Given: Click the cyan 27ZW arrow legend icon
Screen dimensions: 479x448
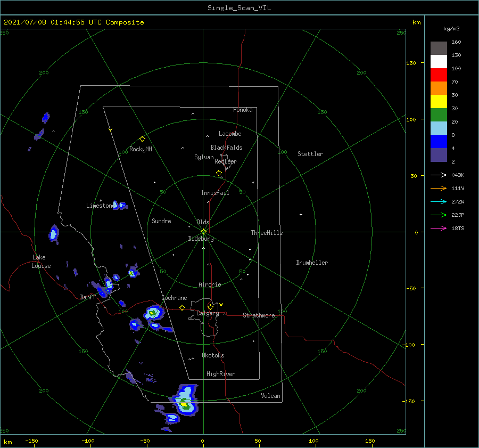Looking at the screenshot, I should pyautogui.click(x=439, y=201).
